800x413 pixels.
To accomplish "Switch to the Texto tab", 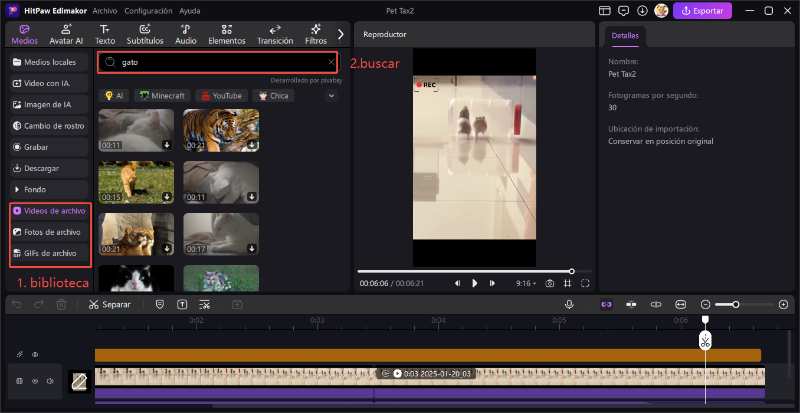I will tap(105, 35).
